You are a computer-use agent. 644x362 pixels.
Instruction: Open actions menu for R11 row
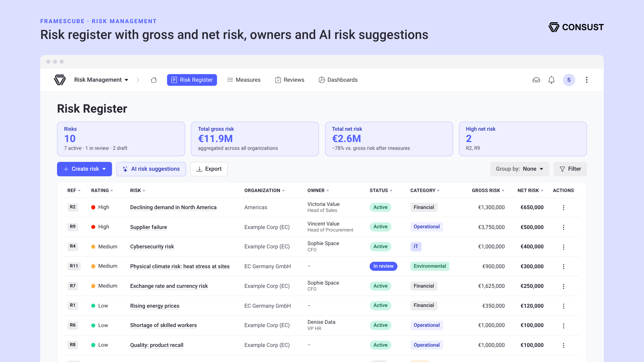coord(563,266)
